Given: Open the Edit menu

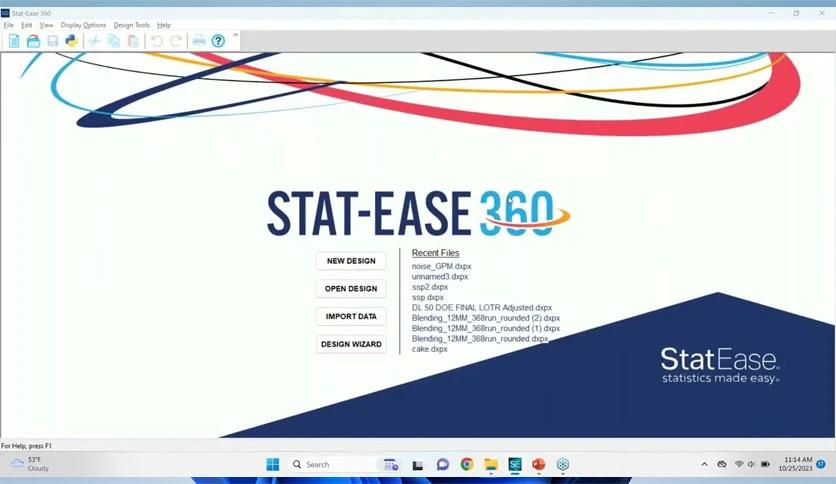Looking at the screenshot, I should coord(27,25).
